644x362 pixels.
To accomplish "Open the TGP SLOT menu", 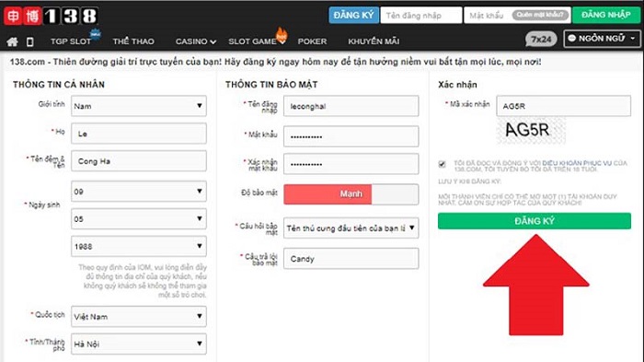I will coord(71,41).
